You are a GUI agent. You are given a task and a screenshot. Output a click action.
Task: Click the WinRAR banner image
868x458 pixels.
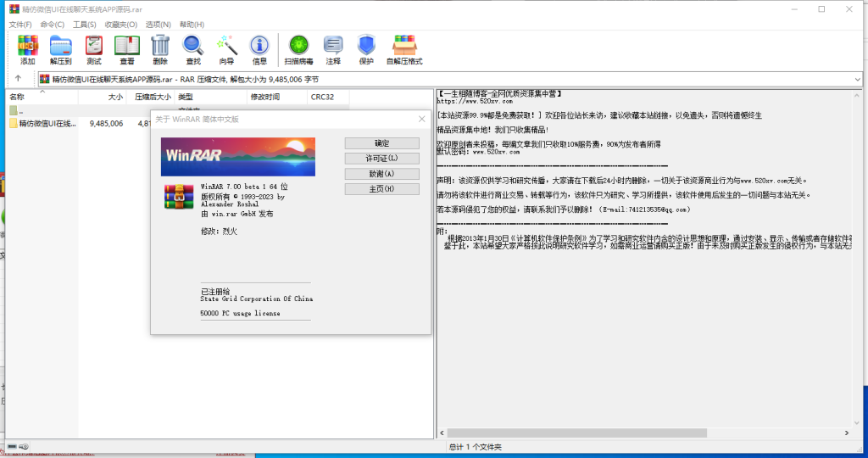(238, 157)
